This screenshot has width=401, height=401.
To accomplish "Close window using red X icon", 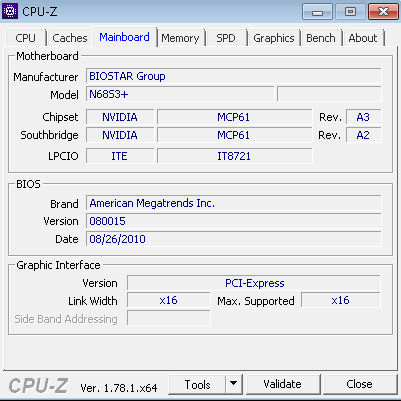I will 383,12.
